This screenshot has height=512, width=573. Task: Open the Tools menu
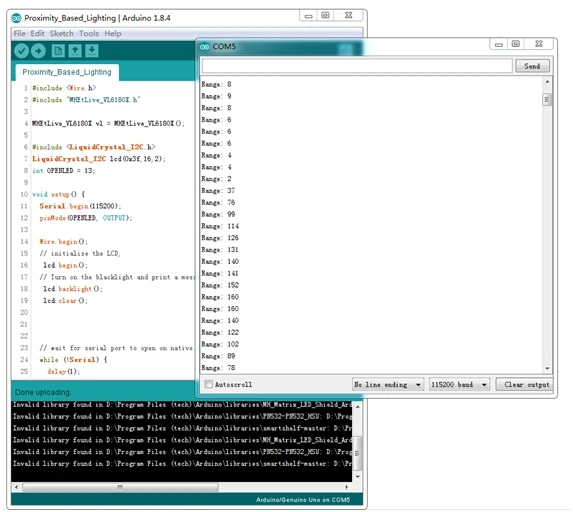click(x=89, y=34)
